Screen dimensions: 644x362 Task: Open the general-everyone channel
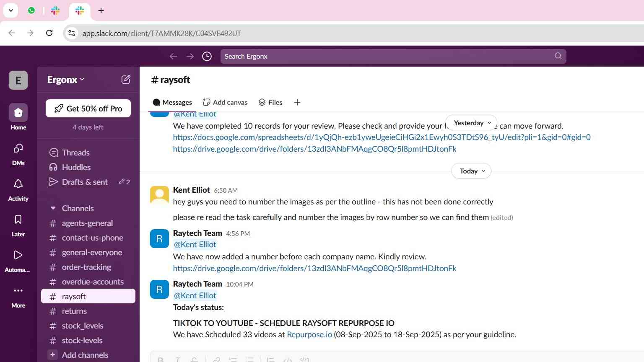click(x=88, y=252)
